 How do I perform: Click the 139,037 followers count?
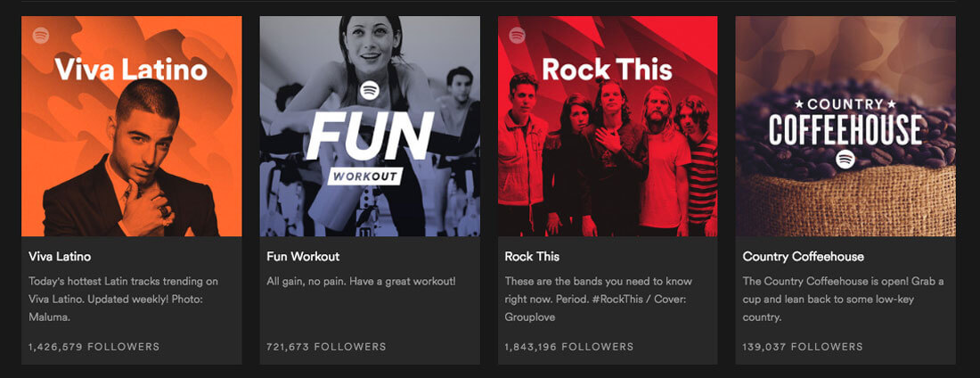802,347
